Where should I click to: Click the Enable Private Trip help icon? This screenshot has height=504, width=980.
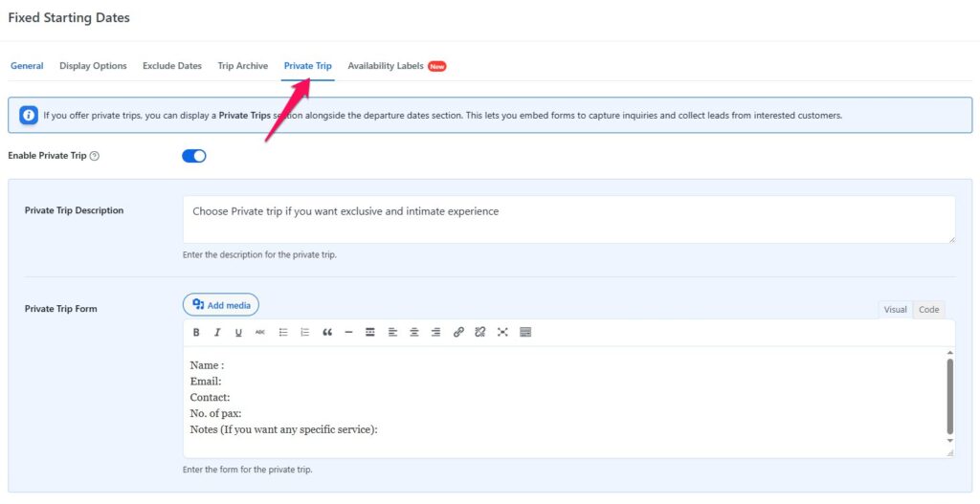[x=95, y=156]
